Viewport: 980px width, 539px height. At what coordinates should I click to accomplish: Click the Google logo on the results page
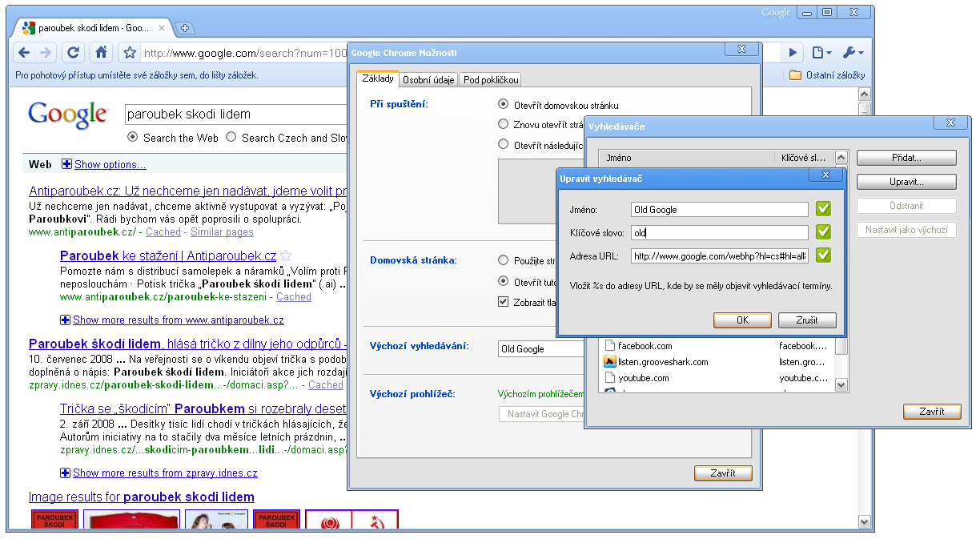(68, 115)
